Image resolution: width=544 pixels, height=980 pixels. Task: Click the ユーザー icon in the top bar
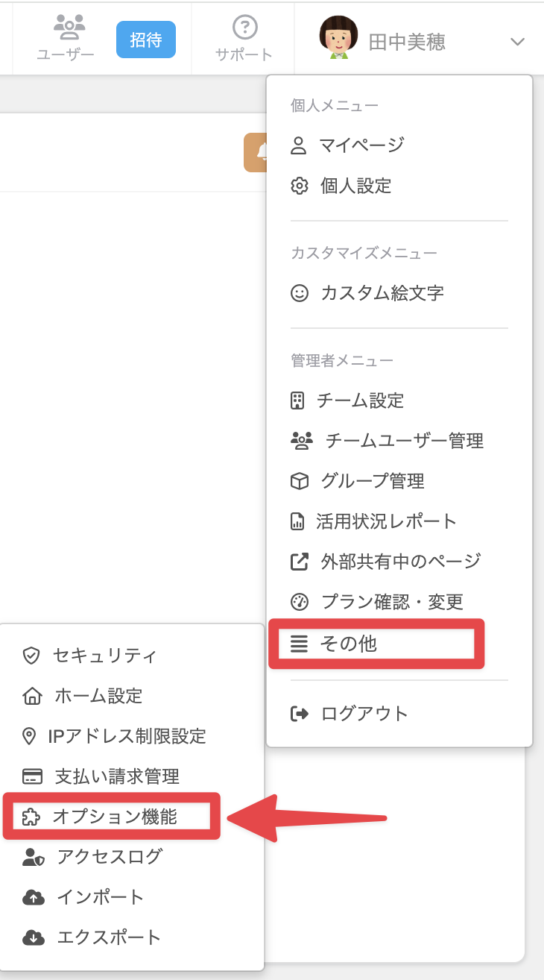pos(69,28)
